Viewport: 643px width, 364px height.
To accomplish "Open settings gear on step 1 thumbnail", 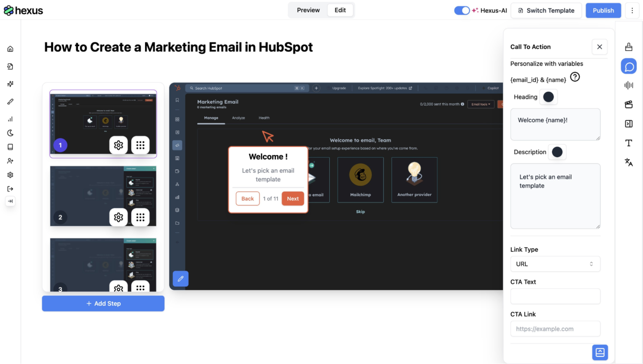I will [118, 145].
